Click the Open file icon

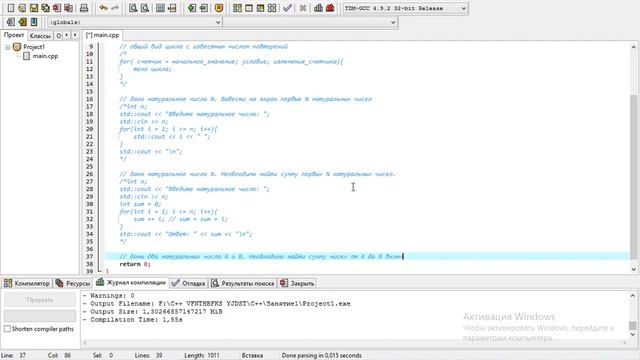pos(22,8)
